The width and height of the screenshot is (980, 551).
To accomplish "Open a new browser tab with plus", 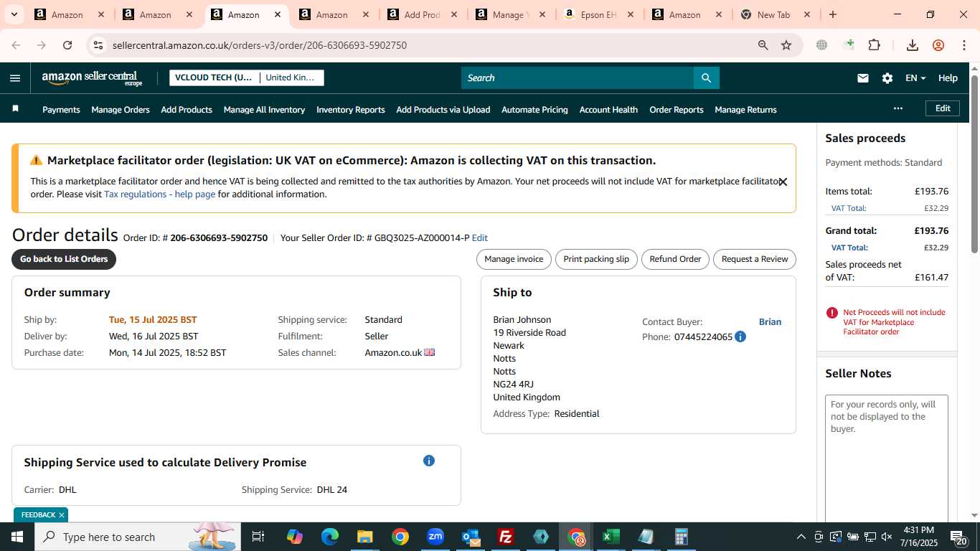I will coord(832,14).
